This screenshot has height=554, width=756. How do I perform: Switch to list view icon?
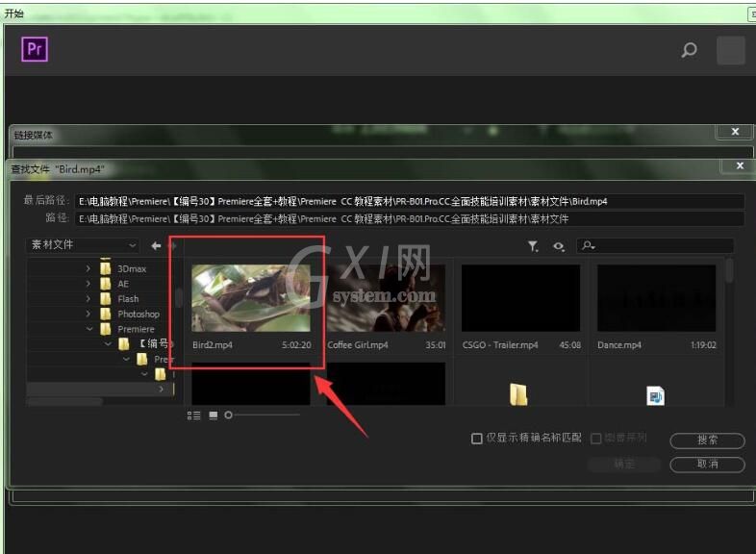[x=193, y=415]
